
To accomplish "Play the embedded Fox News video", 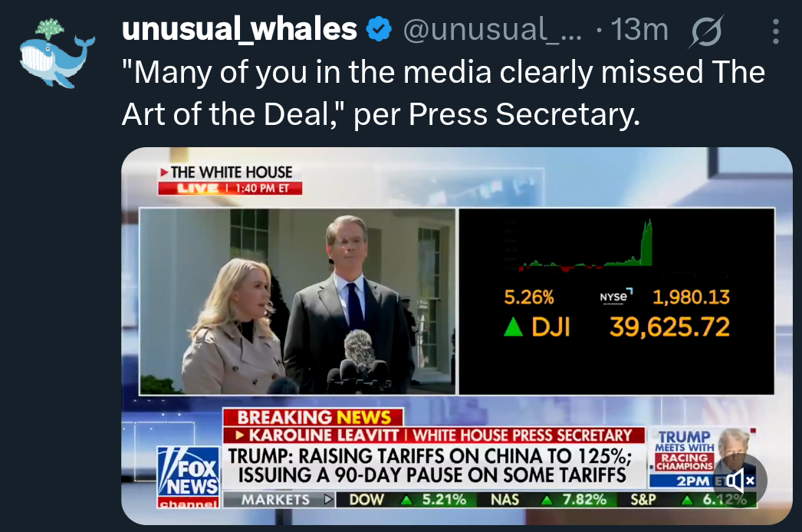I will click(x=457, y=336).
